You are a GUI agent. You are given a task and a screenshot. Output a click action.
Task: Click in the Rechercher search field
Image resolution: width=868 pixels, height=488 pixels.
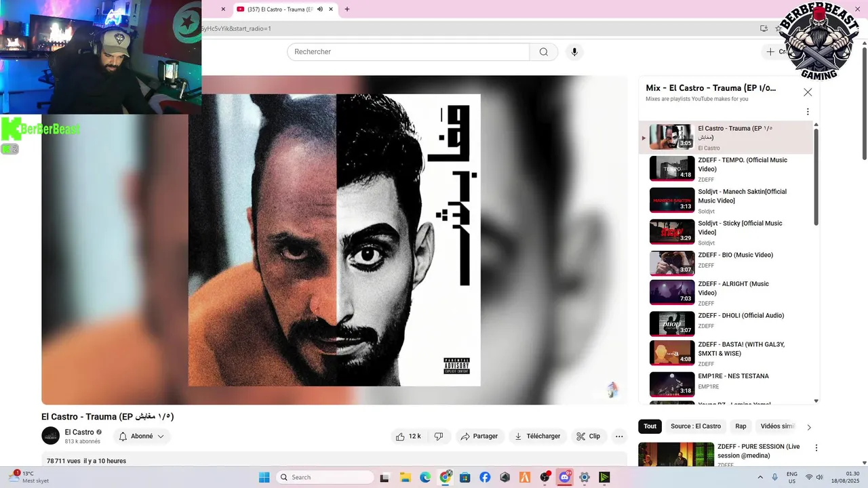[408, 52]
